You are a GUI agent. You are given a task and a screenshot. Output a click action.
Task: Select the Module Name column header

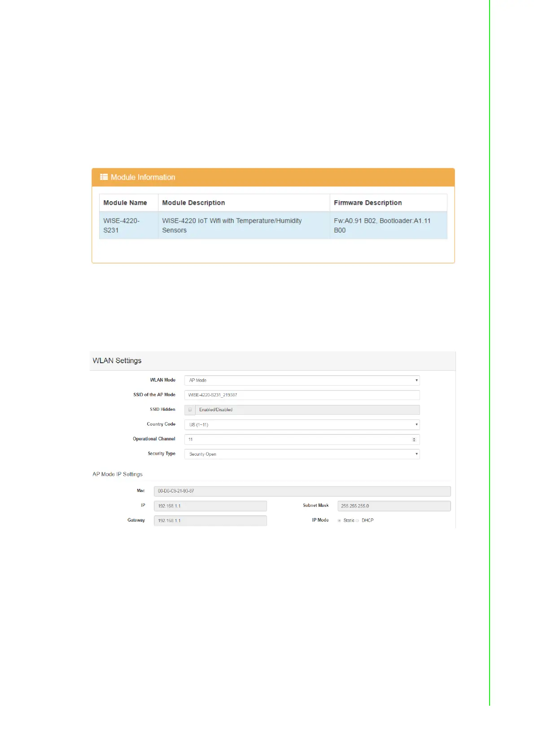(x=125, y=203)
